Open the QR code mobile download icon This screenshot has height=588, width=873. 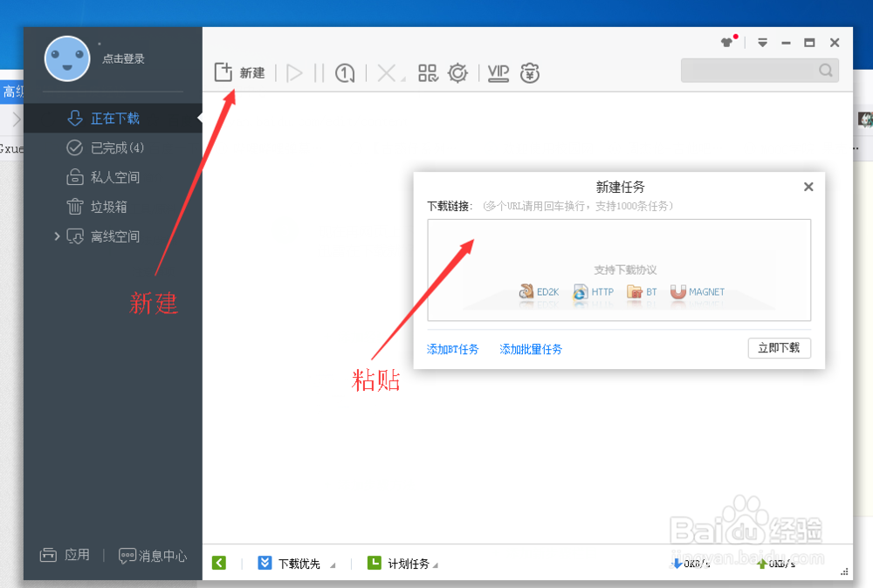428,72
